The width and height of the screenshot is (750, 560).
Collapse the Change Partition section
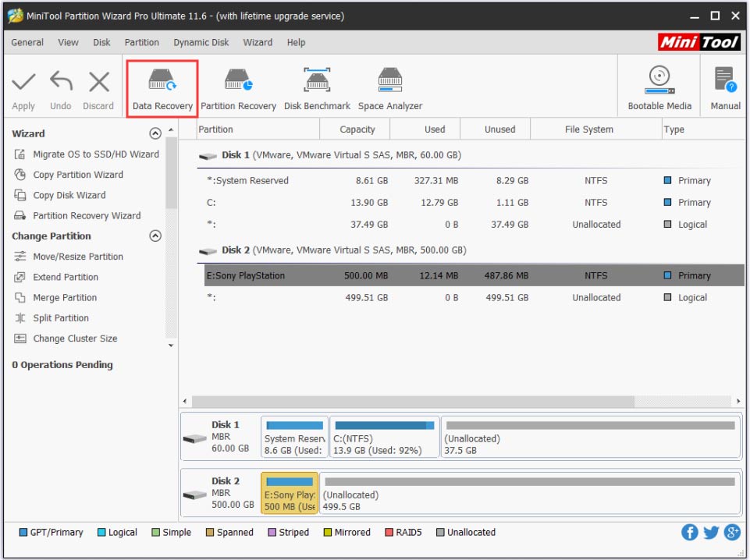click(155, 236)
